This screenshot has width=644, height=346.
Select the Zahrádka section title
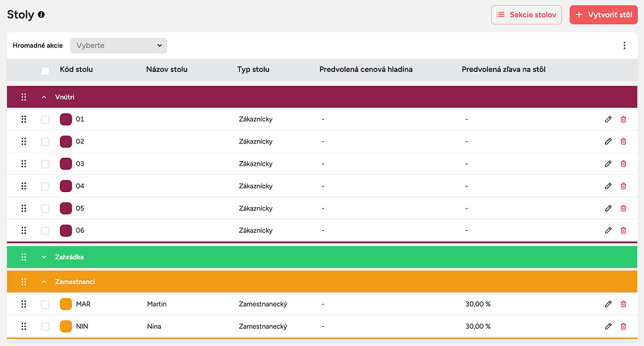coord(70,257)
